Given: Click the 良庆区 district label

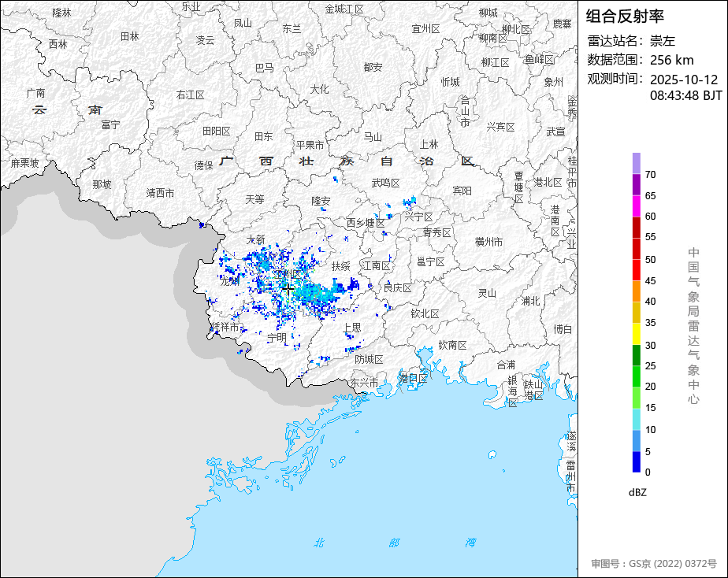Looking at the screenshot, I should (x=398, y=288).
